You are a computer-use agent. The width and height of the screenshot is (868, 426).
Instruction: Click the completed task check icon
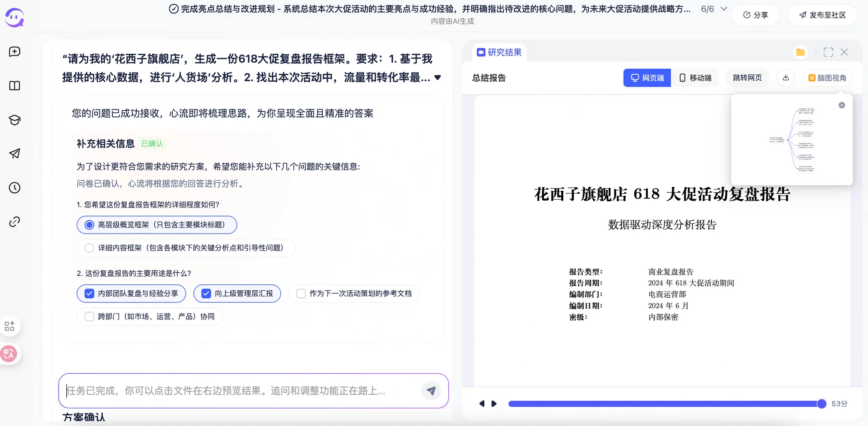click(173, 9)
